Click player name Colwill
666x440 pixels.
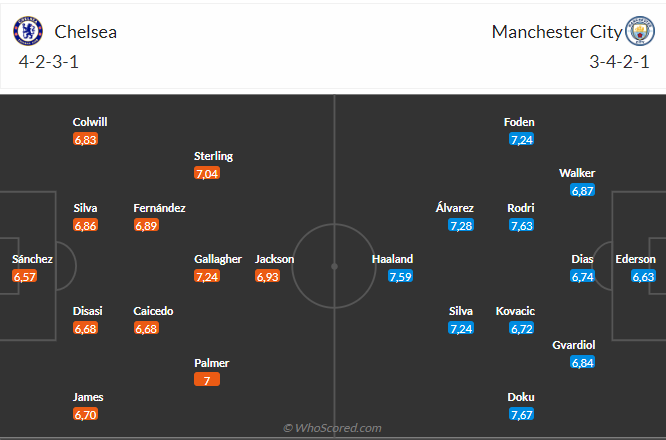pos(90,122)
